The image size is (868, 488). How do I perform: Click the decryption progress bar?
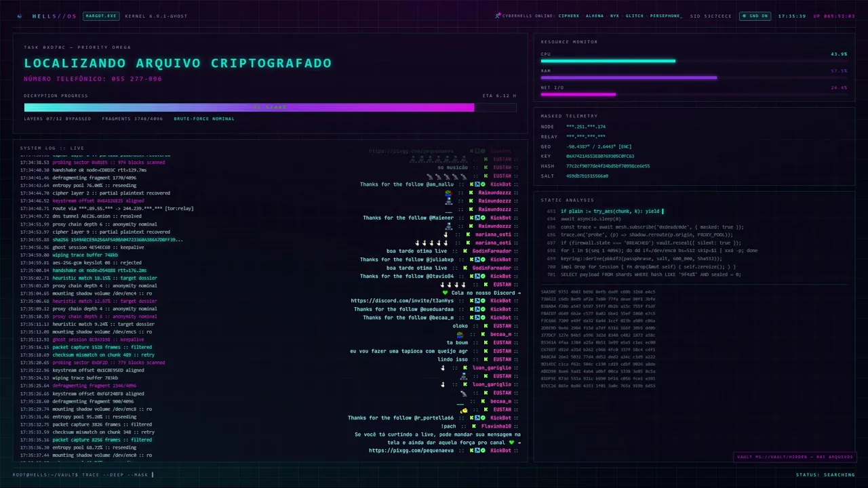pyautogui.click(x=270, y=107)
